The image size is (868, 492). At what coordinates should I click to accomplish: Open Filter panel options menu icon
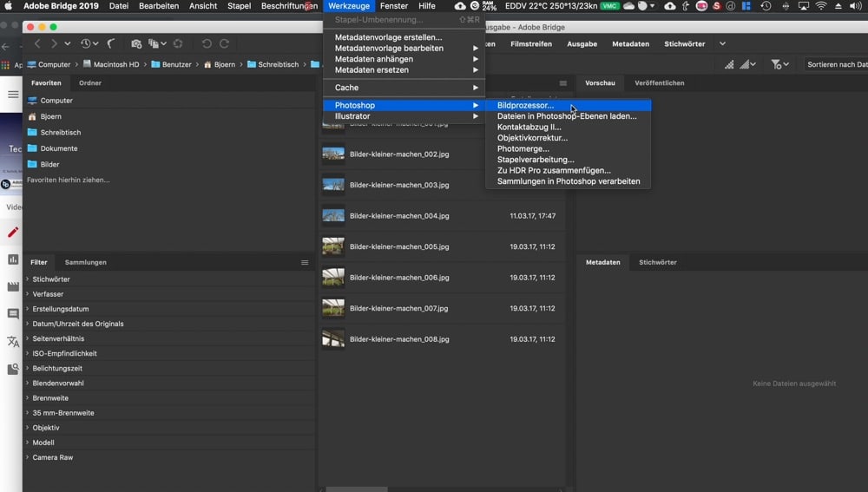[x=305, y=262]
